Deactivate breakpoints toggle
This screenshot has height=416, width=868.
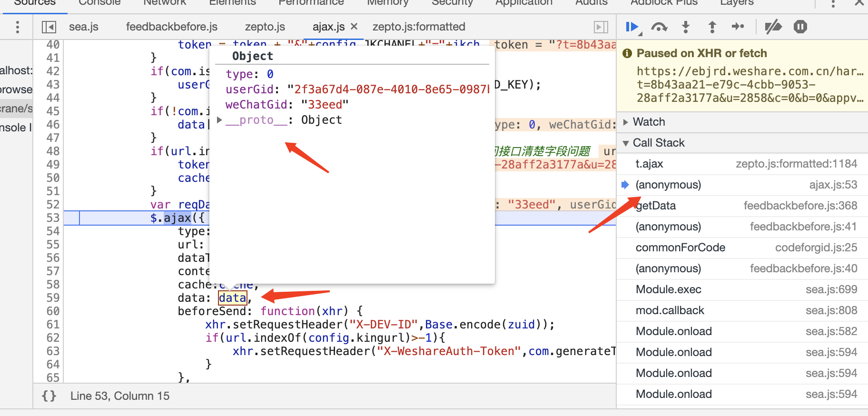[773, 27]
